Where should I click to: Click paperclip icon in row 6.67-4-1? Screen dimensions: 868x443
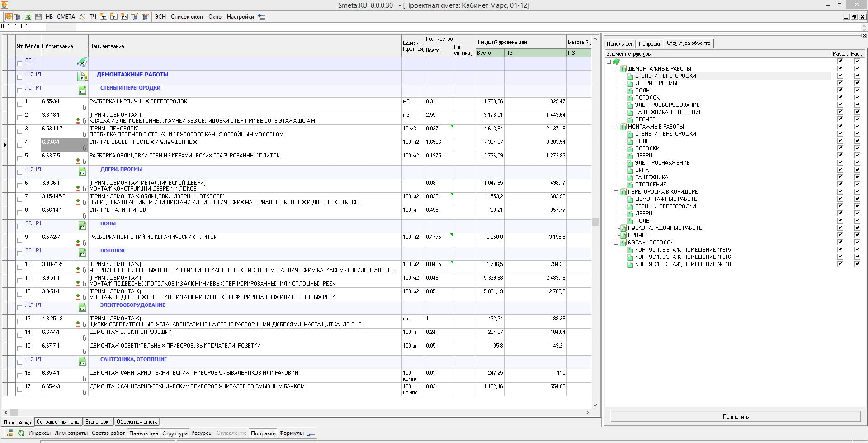pyautogui.click(x=84, y=338)
